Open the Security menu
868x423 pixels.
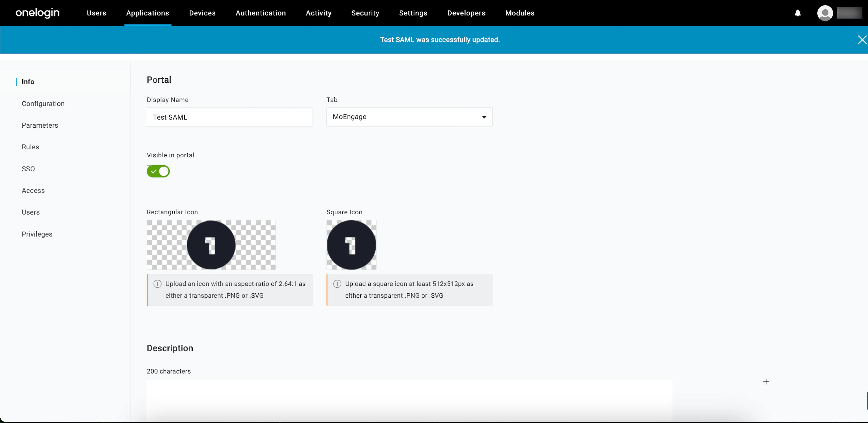pyautogui.click(x=365, y=13)
